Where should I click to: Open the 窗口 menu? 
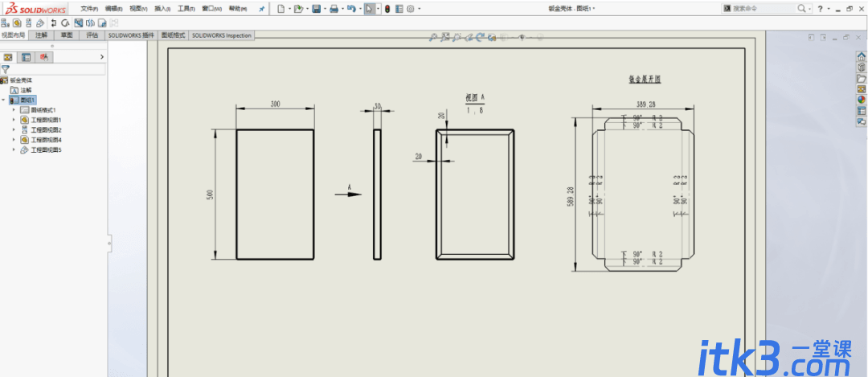point(211,9)
